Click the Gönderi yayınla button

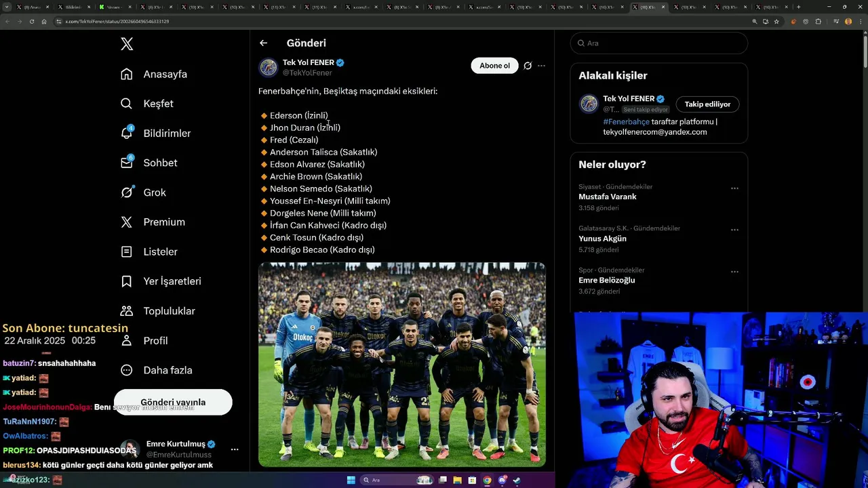coord(173,402)
